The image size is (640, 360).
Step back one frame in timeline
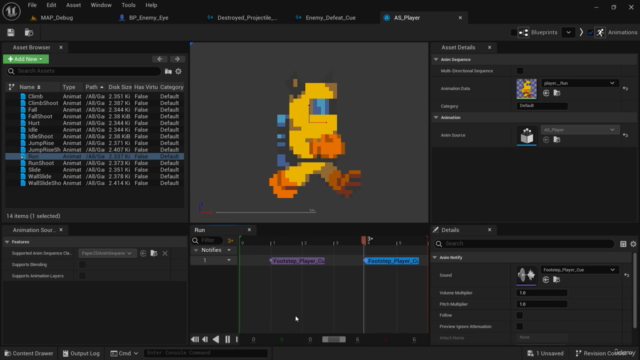coord(205,339)
